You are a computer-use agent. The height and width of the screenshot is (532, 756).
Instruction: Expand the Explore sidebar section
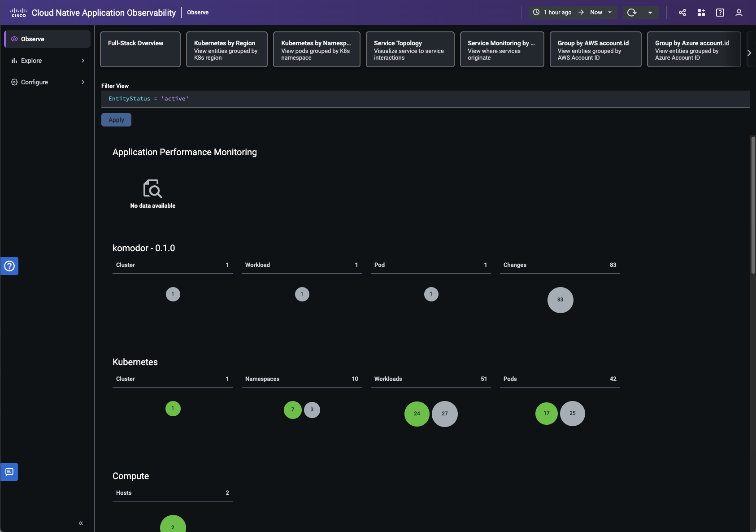point(47,60)
